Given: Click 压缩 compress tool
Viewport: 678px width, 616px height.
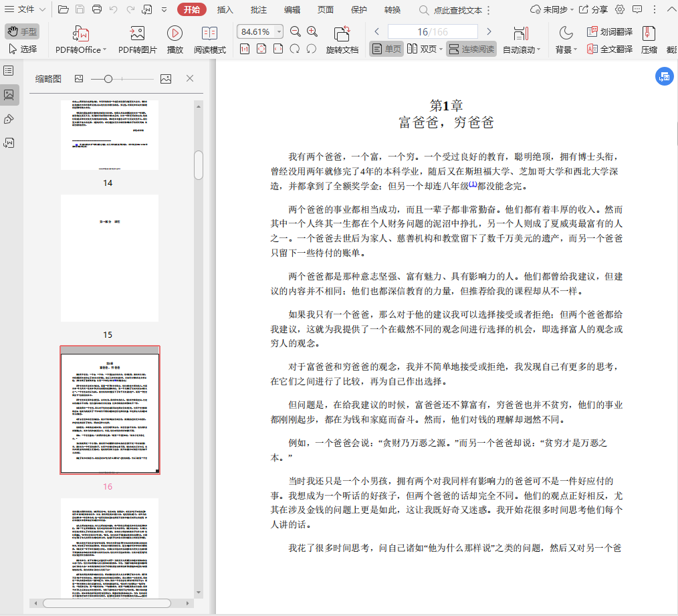Looking at the screenshot, I should point(649,40).
